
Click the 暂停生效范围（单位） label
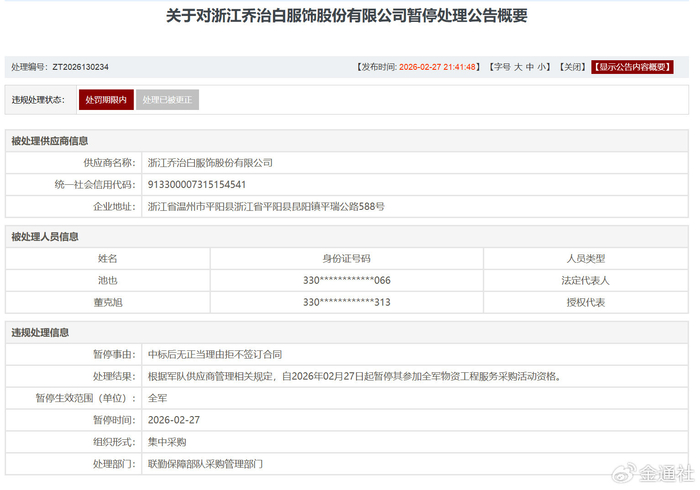(86, 399)
